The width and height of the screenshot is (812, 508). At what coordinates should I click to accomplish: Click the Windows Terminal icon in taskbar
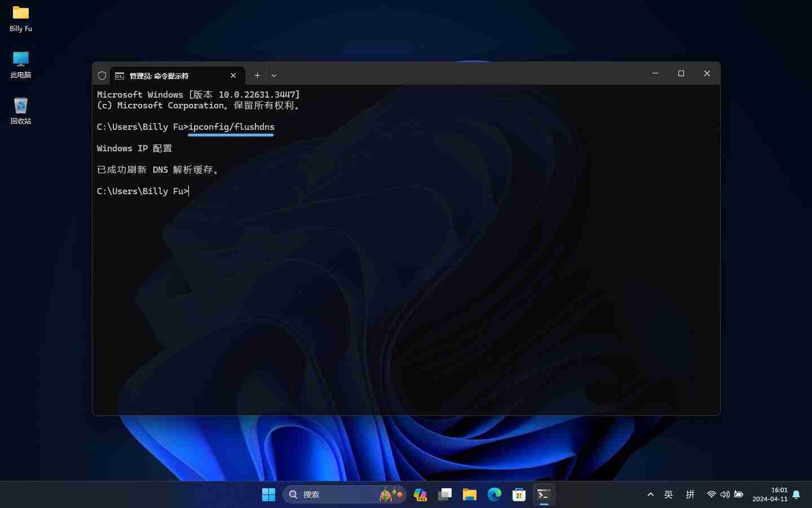544,494
